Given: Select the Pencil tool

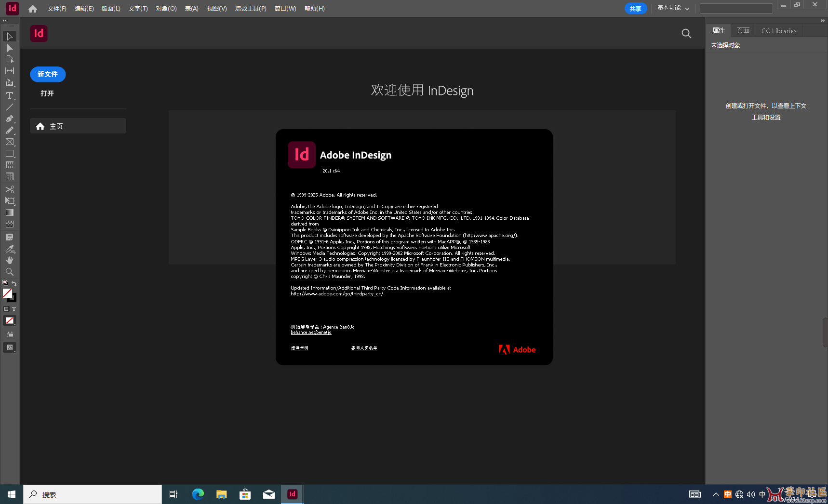Looking at the screenshot, I should 10,130.
